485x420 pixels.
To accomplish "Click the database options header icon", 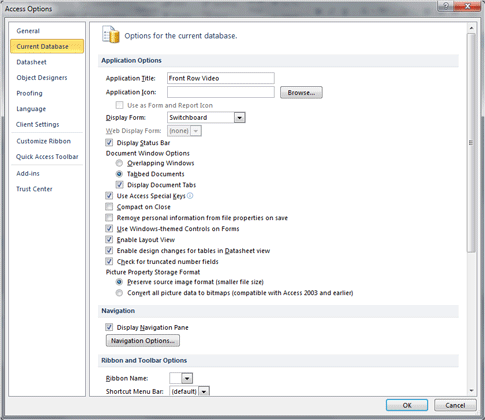I will coord(111,34).
